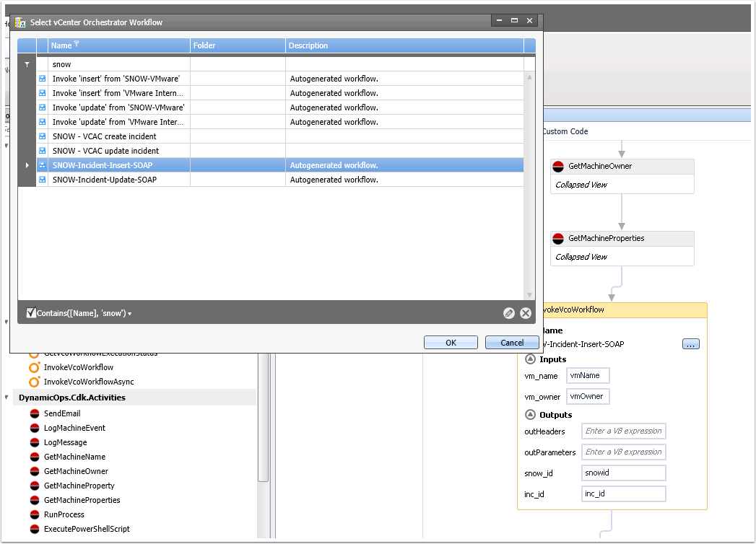Image resolution: width=756 pixels, height=544 pixels.
Task: Click the vm_owner input field
Action: 588,397
